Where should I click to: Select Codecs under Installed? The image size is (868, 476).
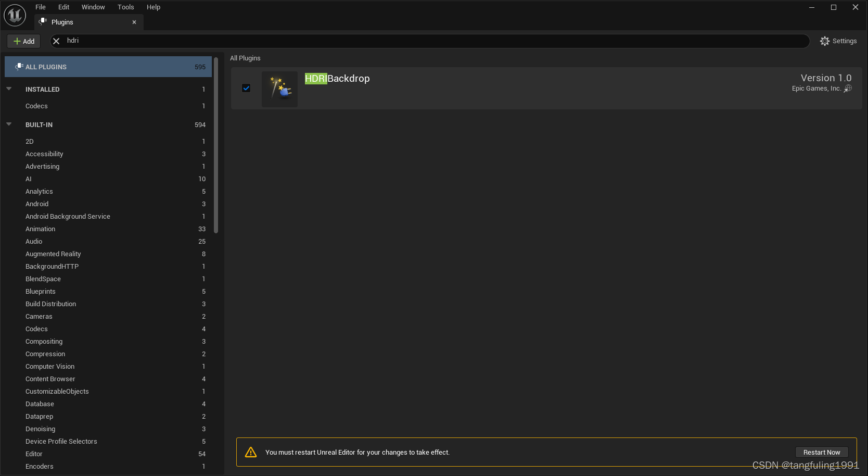[x=108, y=106]
